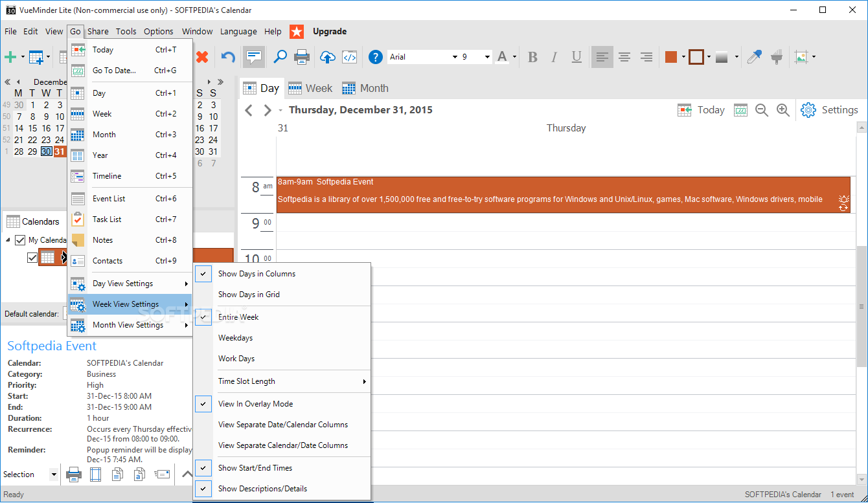Toggle the speech bubble popup icon
This screenshot has width=868, height=503.
click(253, 57)
